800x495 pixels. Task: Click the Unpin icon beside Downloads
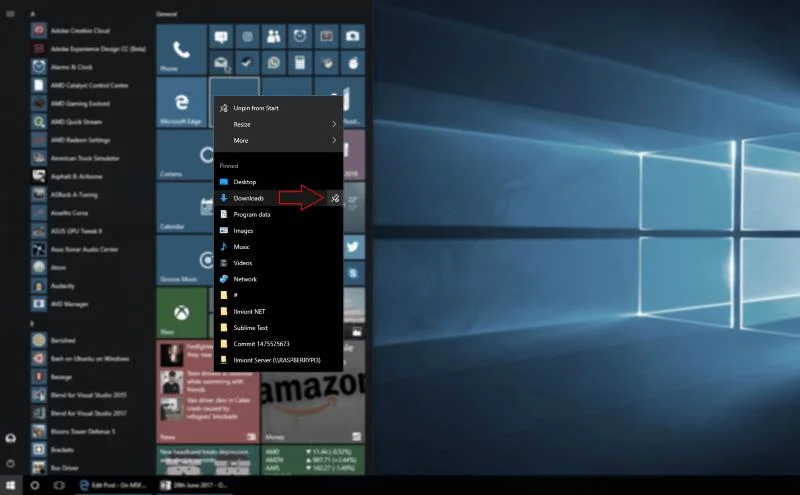coord(335,198)
